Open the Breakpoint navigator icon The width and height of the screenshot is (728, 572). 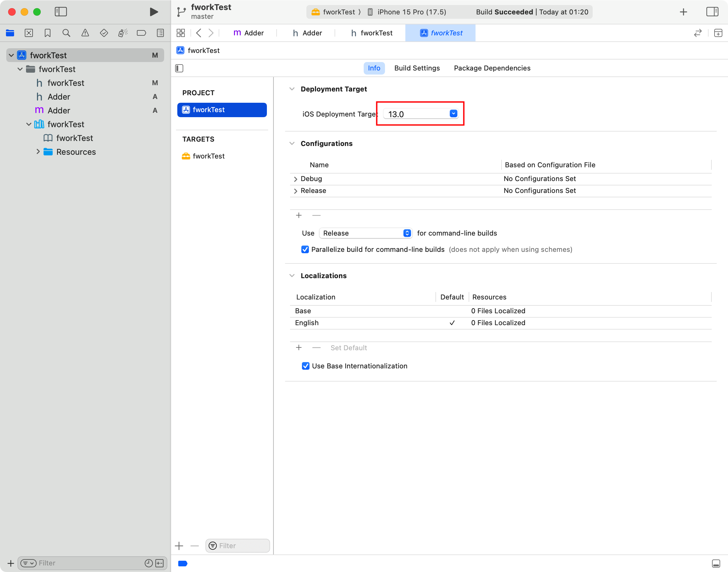coord(141,33)
